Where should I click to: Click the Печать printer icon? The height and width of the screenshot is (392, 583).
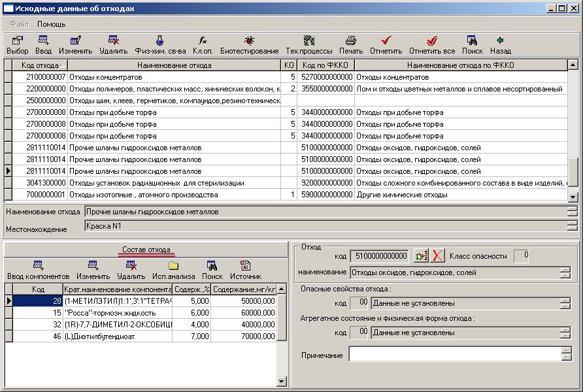click(x=351, y=41)
